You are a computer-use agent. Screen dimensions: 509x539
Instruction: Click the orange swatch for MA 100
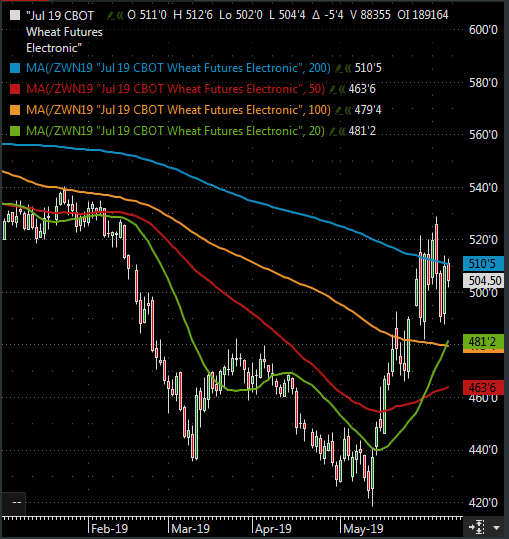[15, 110]
